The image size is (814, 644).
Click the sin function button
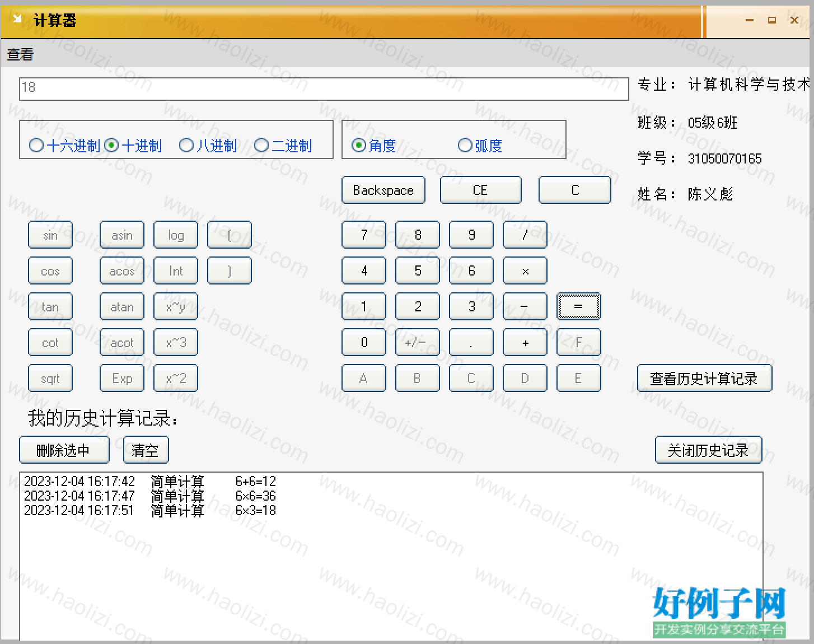[x=50, y=235]
